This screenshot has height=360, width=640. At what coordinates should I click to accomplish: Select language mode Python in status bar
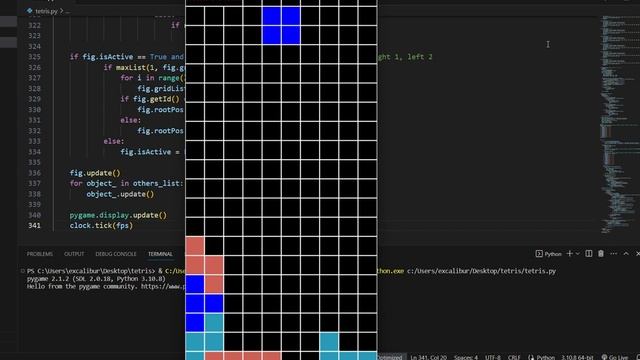(x=545, y=357)
